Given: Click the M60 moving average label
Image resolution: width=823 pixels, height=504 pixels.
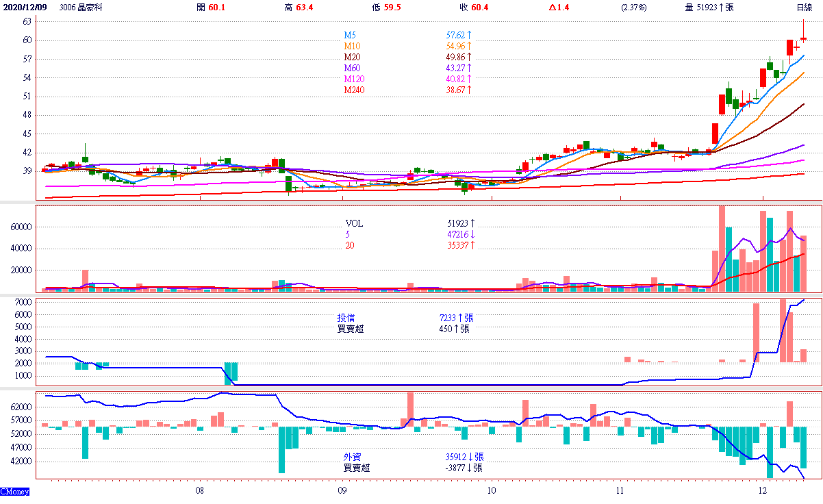Looking at the screenshot, I should [352, 67].
